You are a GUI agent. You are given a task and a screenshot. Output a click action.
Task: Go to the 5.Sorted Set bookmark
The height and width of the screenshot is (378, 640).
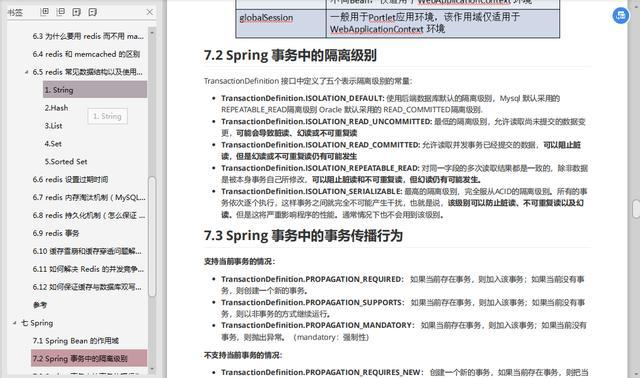click(x=66, y=162)
